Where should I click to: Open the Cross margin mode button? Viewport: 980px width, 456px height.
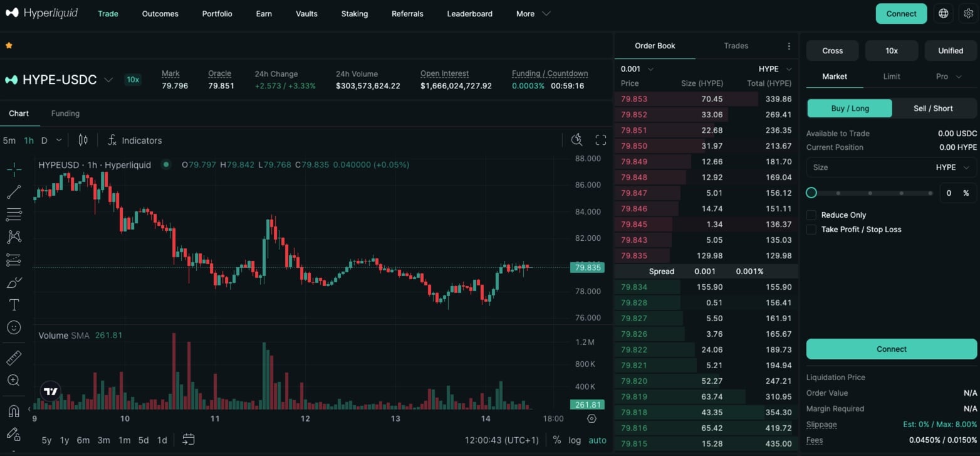[832, 51]
